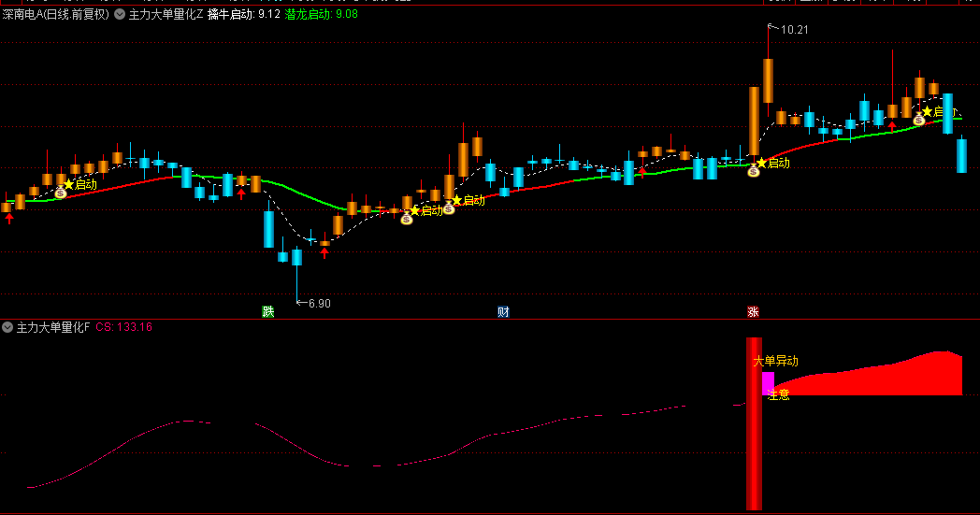The image size is (980, 515).
Task: Click the 6.90 low price label
Action: pyautogui.click(x=320, y=303)
